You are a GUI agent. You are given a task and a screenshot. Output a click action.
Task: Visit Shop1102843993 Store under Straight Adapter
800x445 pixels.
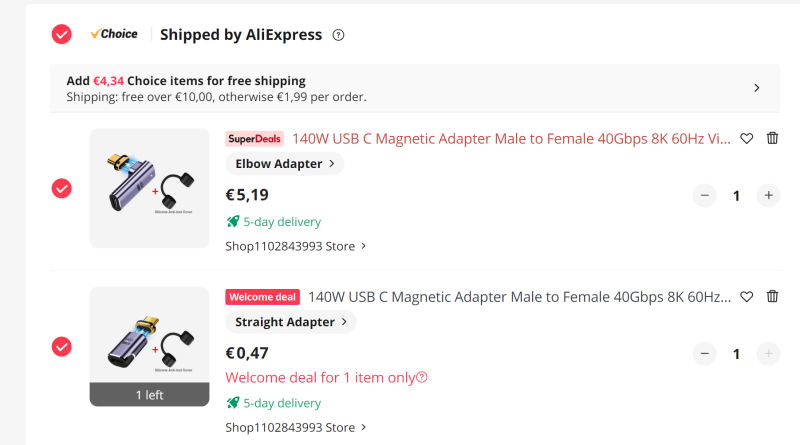coord(296,427)
